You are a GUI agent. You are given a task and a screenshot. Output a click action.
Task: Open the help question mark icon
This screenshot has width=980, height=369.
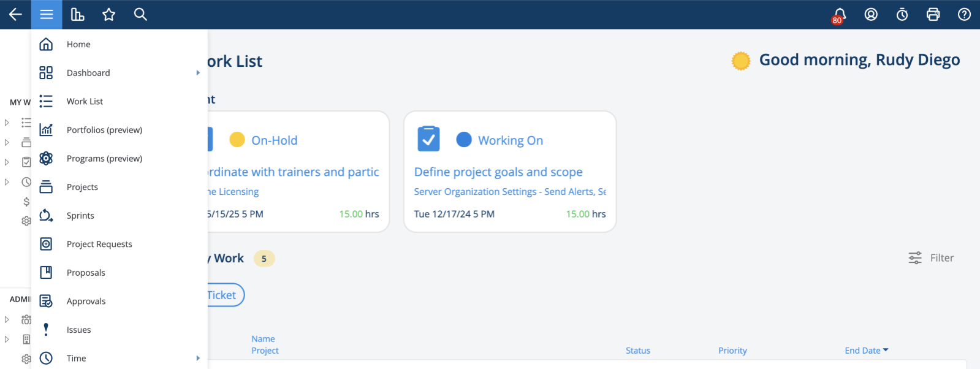965,14
